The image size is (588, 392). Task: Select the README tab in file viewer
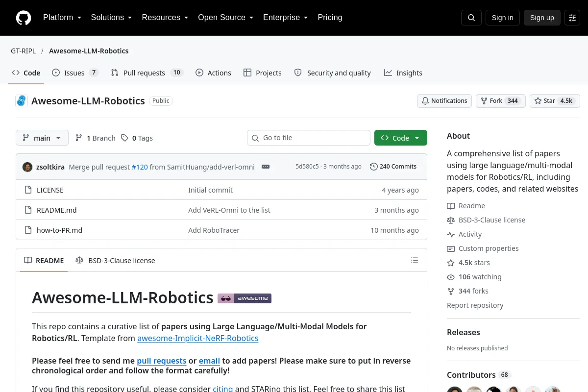pyautogui.click(x=44, y=260)
